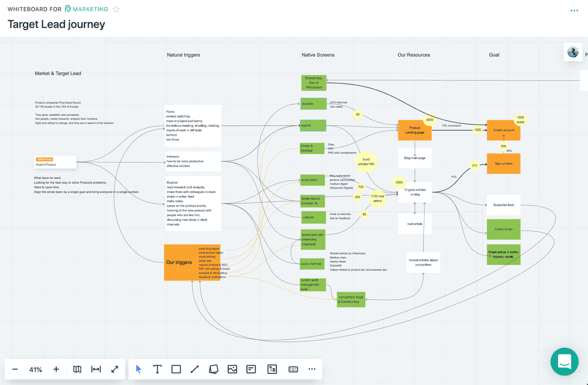Select the cursor selection tool
Screen dimensions: 588x385
pos(138,369)
